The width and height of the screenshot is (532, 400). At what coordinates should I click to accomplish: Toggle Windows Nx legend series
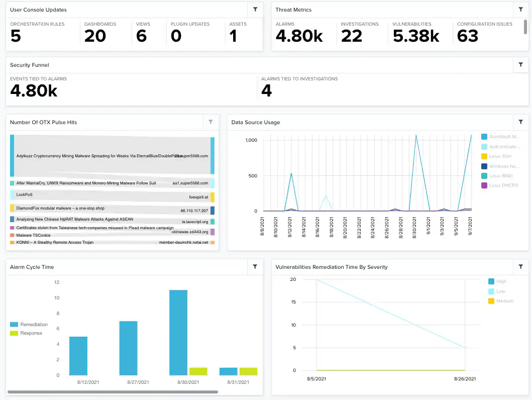click(500, 166)
